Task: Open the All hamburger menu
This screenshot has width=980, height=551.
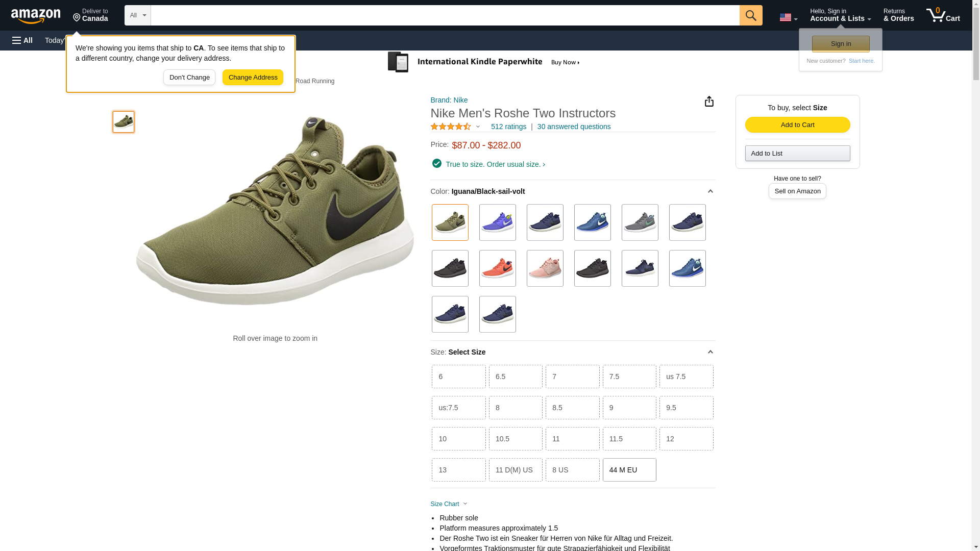Action: [22, 40]
